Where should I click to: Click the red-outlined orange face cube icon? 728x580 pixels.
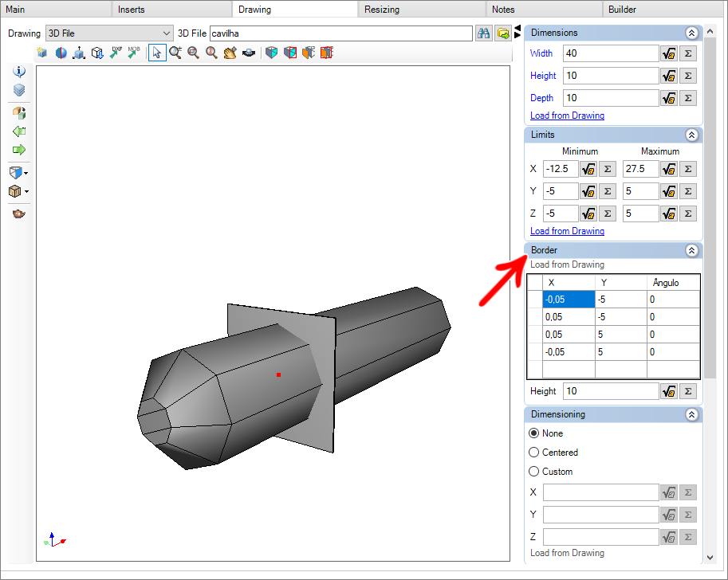pyautogui.click(x=327, y=53)
